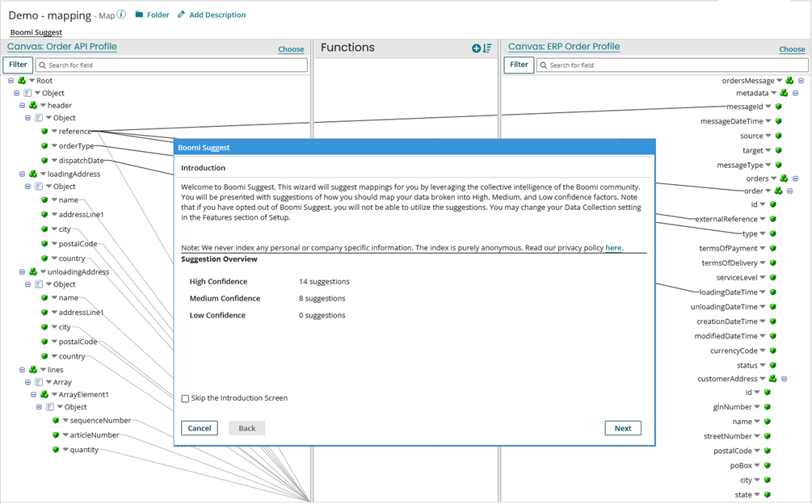Click Filter button in right profile panel

pos(519,65)
